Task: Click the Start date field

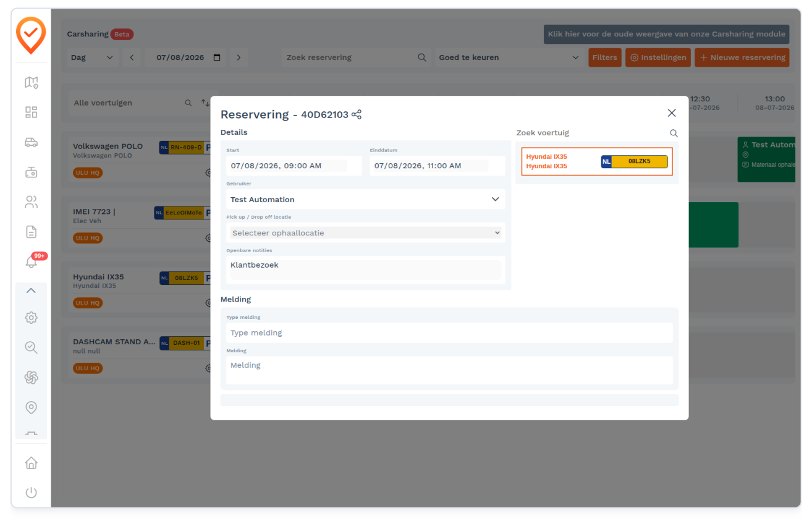Action: click(294, 166)
